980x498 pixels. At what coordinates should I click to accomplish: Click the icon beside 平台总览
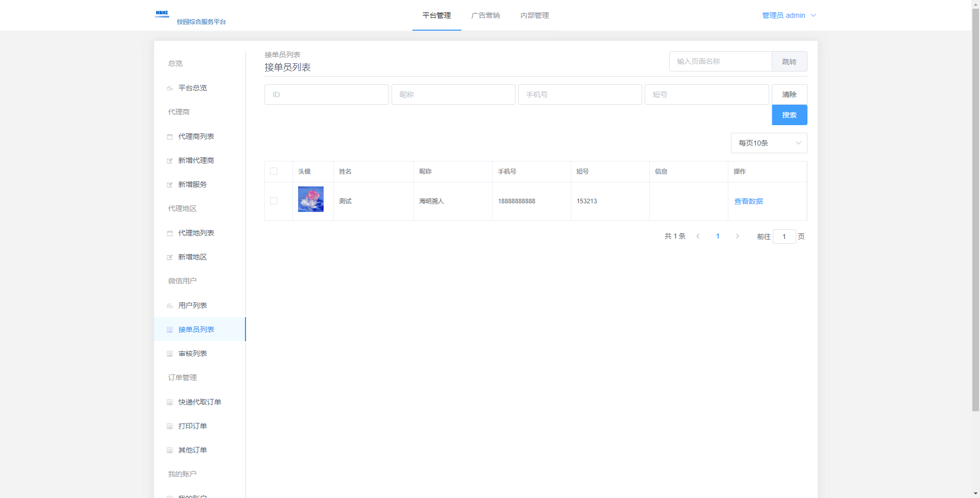169,88
